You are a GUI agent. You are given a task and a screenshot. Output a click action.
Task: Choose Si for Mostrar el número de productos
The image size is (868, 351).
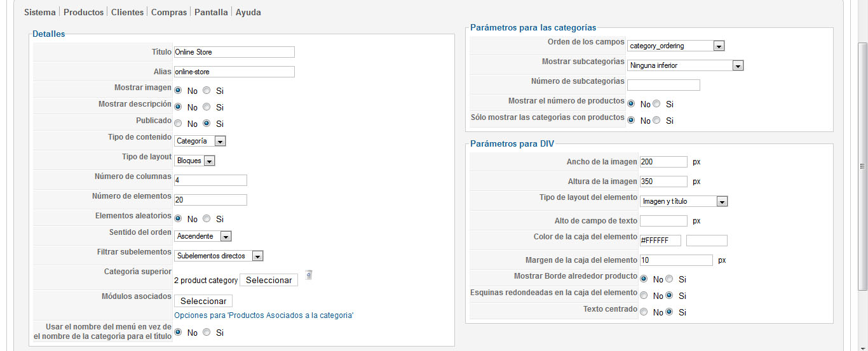coord(656,103)
